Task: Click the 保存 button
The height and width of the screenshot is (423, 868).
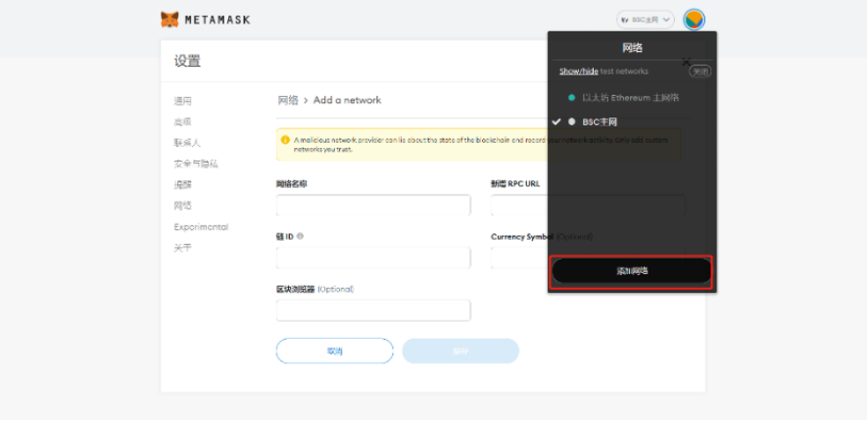Action: coord(460,352)
